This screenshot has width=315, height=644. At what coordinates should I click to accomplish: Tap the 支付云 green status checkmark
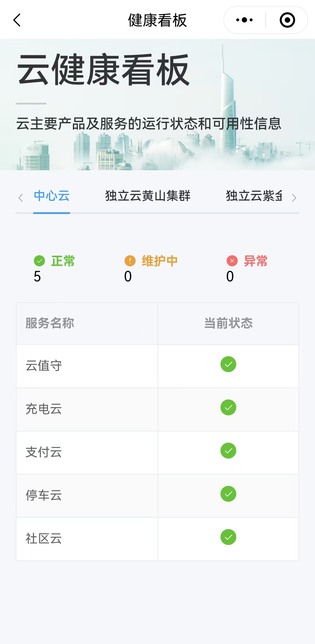click(x=228, y=451)
